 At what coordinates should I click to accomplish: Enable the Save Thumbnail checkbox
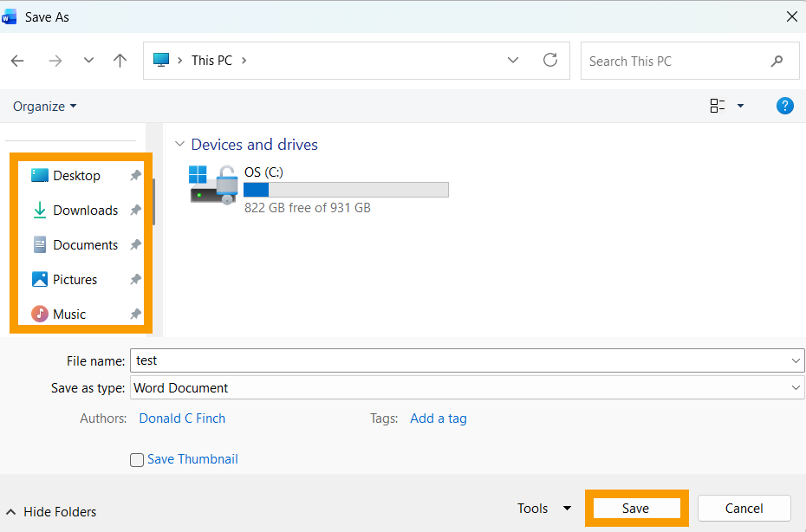click(x=137, y=460)
